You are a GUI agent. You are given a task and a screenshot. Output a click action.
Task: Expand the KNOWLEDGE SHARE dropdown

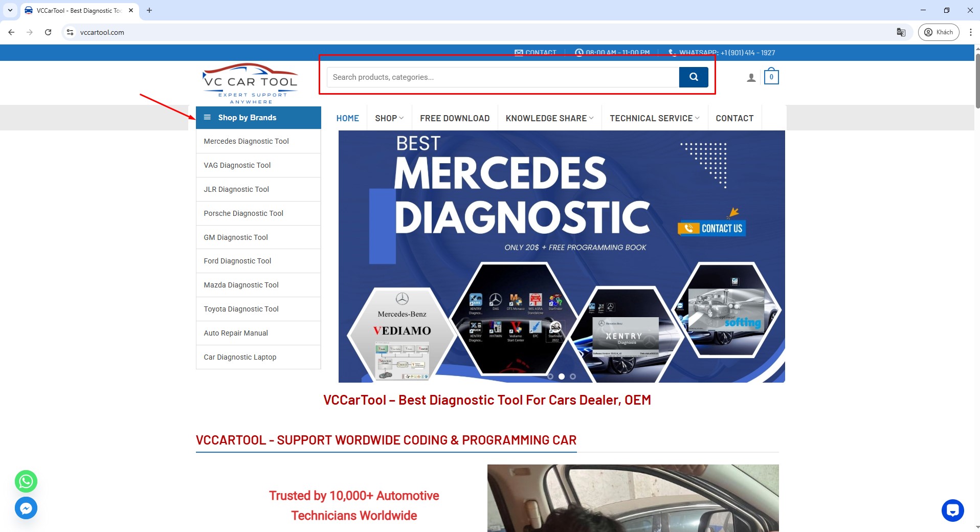pos(549,118)
